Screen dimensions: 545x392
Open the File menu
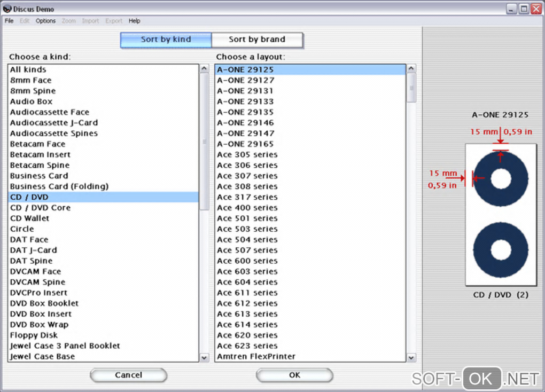[x=9, y=21]
